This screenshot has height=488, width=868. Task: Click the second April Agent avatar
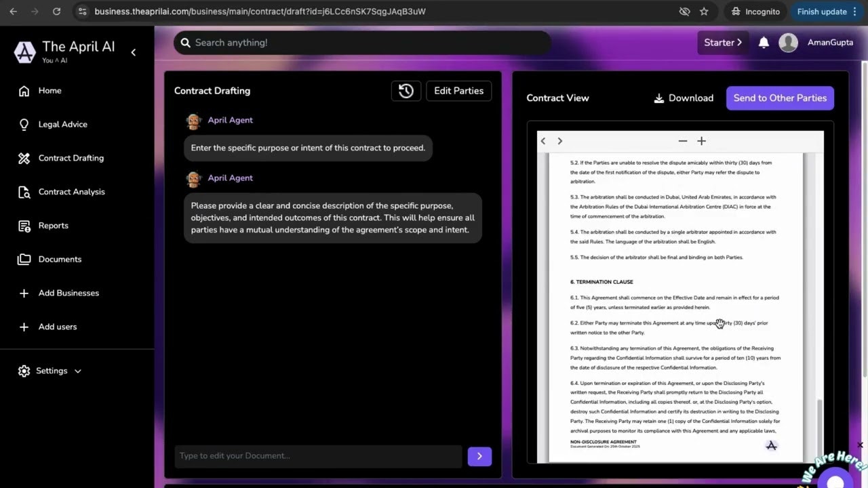[x=193, y=179]
